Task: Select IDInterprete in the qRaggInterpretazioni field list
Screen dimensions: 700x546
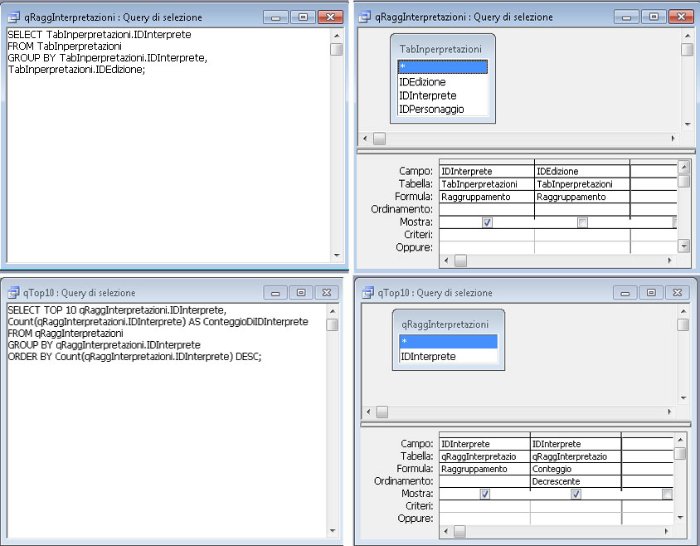Action: click(428, 356)
